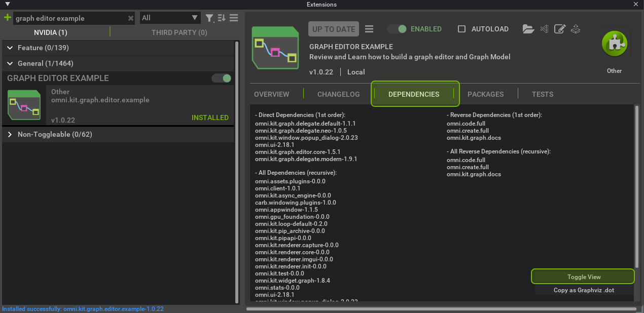Click the INSTALLED label in list item
Screen dimensions: 644x313
point(210,118)
